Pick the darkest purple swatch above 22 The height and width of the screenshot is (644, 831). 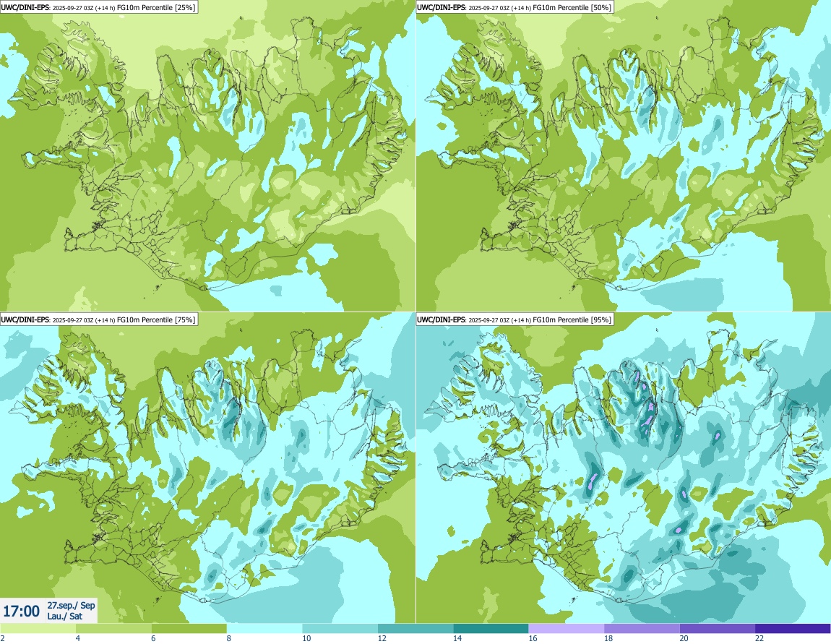[793, 629]
